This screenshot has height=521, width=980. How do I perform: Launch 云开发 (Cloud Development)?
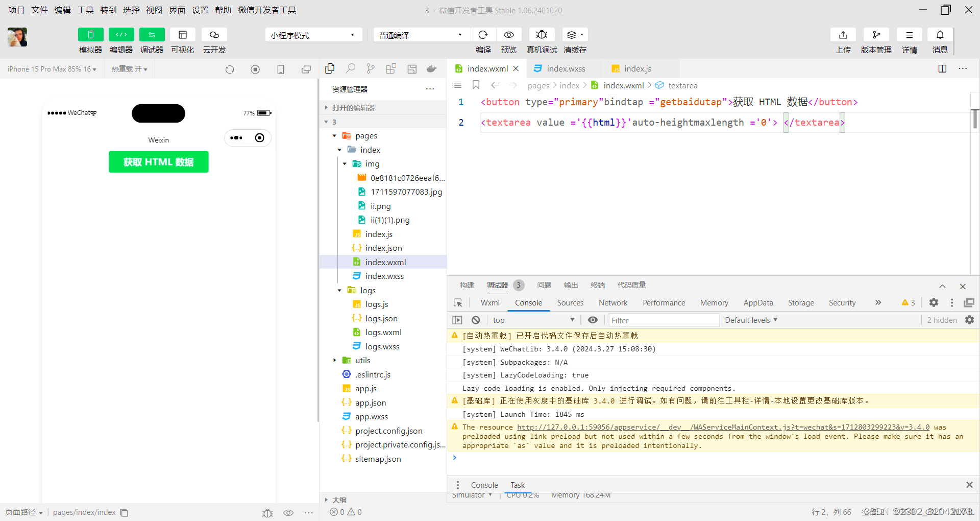click(214, 40)
